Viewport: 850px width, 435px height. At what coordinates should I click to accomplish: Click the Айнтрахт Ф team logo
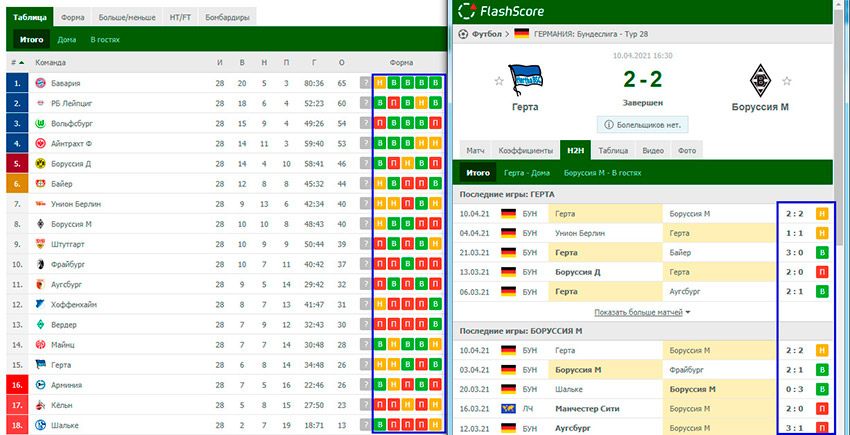tap(40, 144)
